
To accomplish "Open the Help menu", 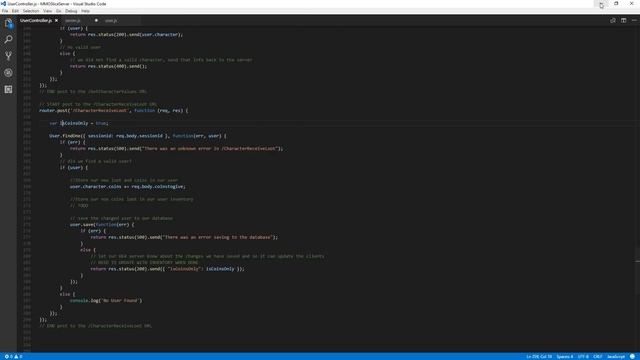I will (85, 11).
